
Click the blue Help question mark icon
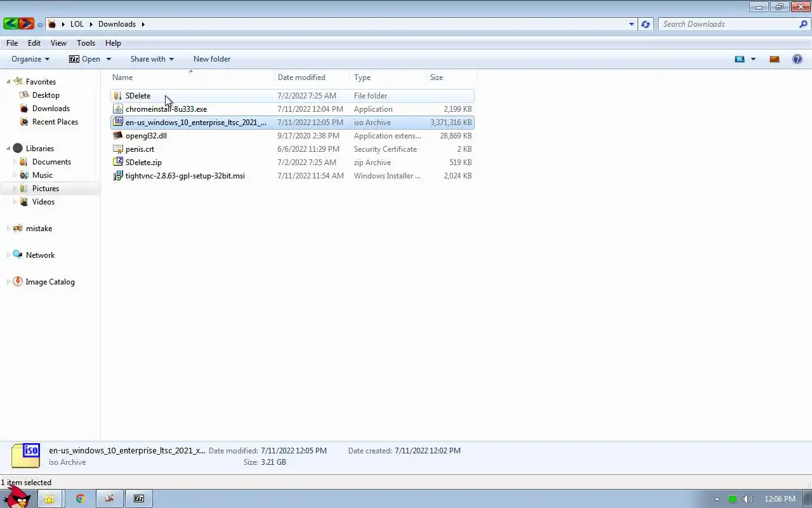(797, 59)
